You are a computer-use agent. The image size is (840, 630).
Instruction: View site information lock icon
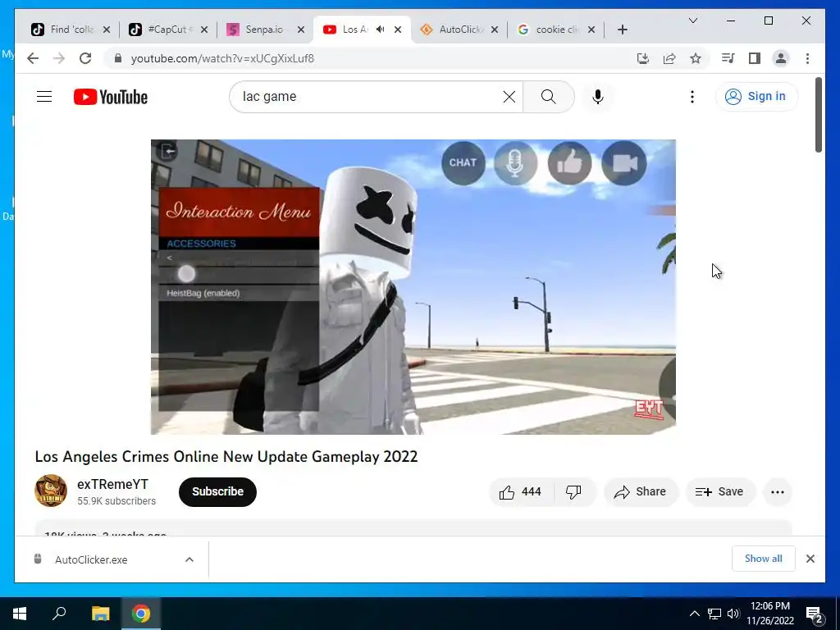point(118,58)
